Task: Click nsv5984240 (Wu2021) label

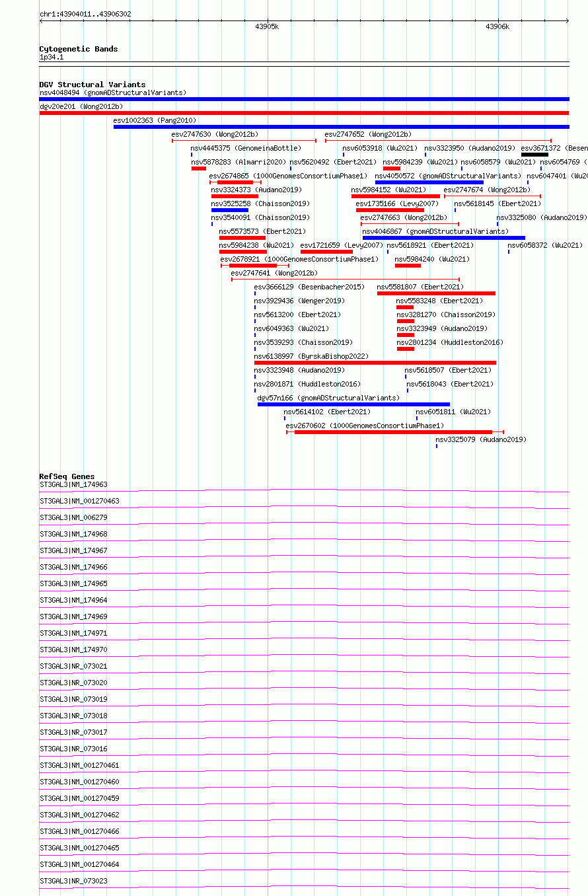Action: 433,259
